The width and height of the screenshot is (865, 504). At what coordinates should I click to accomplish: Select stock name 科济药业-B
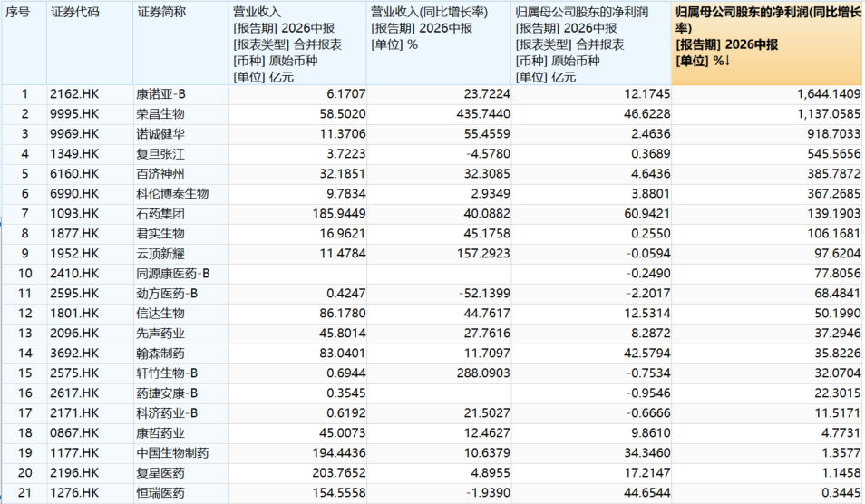[167, 413]
